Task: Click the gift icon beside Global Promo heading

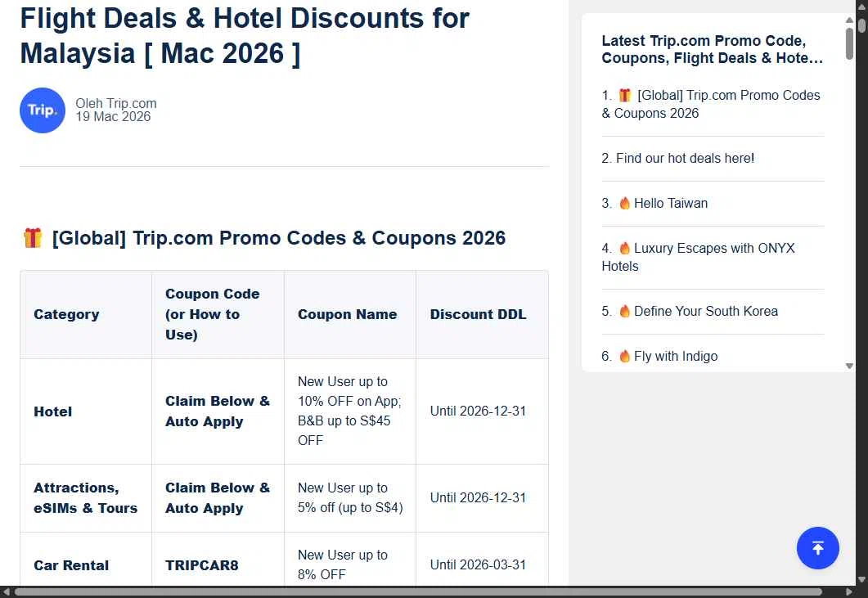Action: (x=33, y=238)
